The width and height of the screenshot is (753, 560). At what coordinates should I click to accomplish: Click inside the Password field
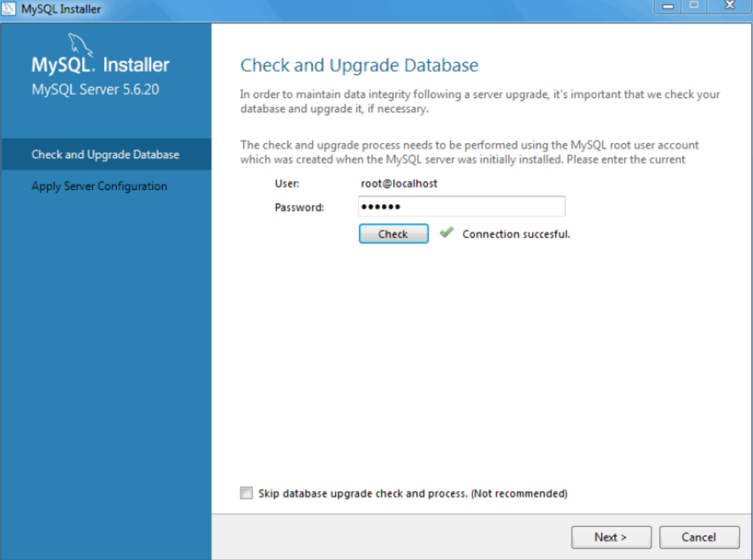(x=462, y=206)
